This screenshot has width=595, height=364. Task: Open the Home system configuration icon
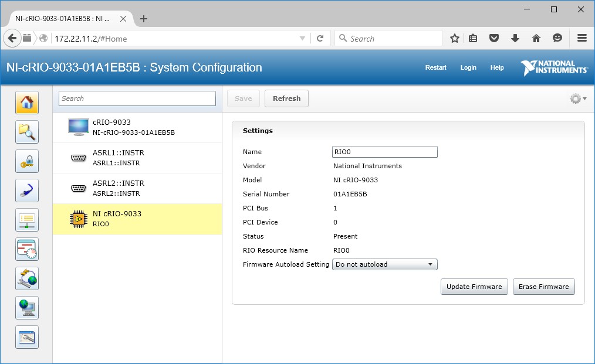27,103
